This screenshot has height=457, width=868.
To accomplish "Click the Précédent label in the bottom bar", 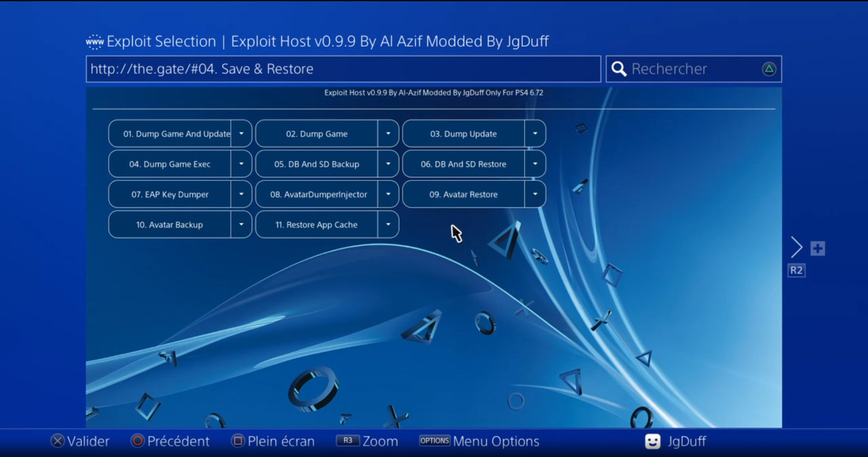I will (178, 441).
